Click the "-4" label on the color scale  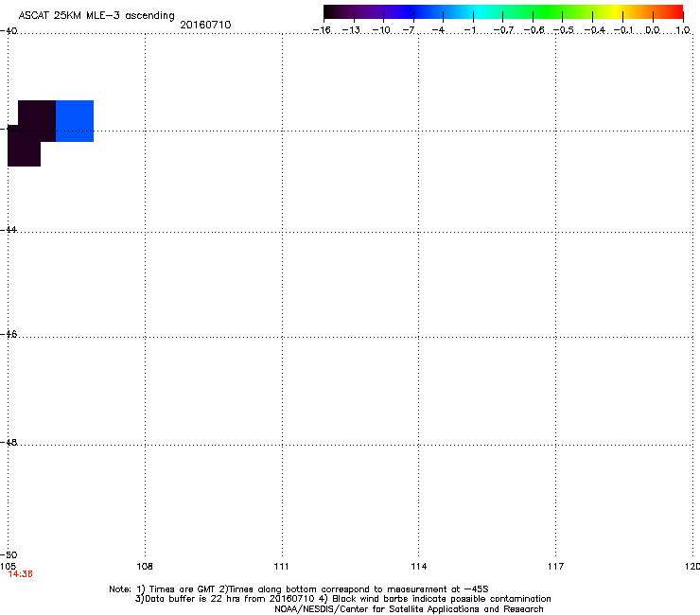click(438, 30)
